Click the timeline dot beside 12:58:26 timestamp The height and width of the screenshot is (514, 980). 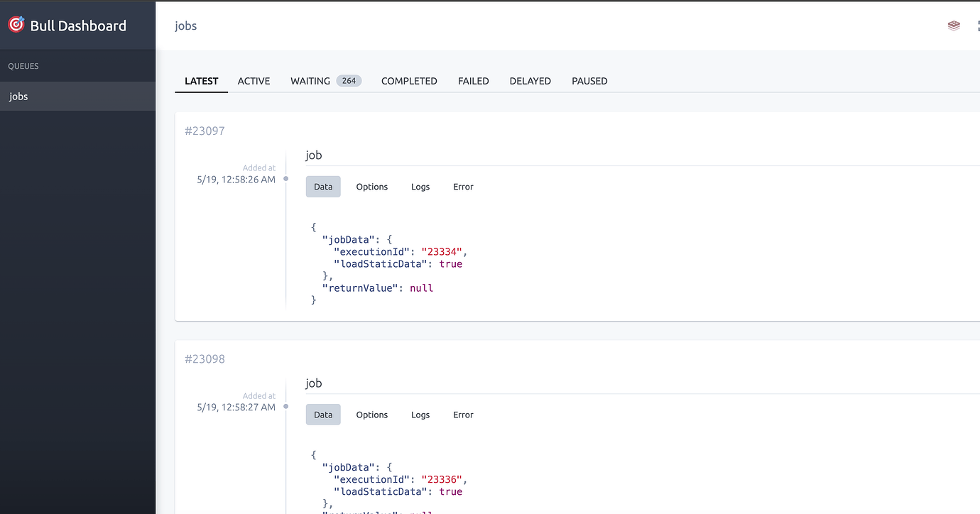click(286, 180)
